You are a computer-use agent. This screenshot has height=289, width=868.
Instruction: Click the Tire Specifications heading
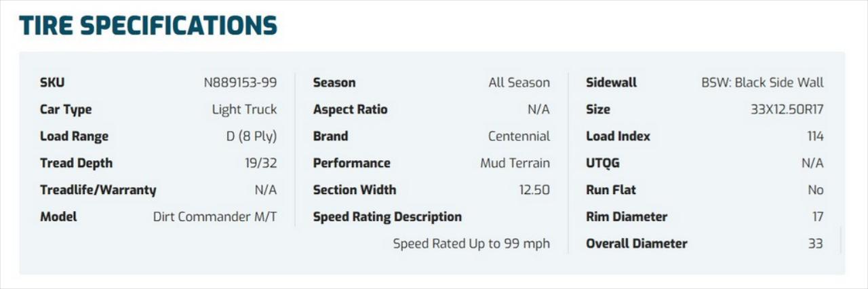coord(148,25)
